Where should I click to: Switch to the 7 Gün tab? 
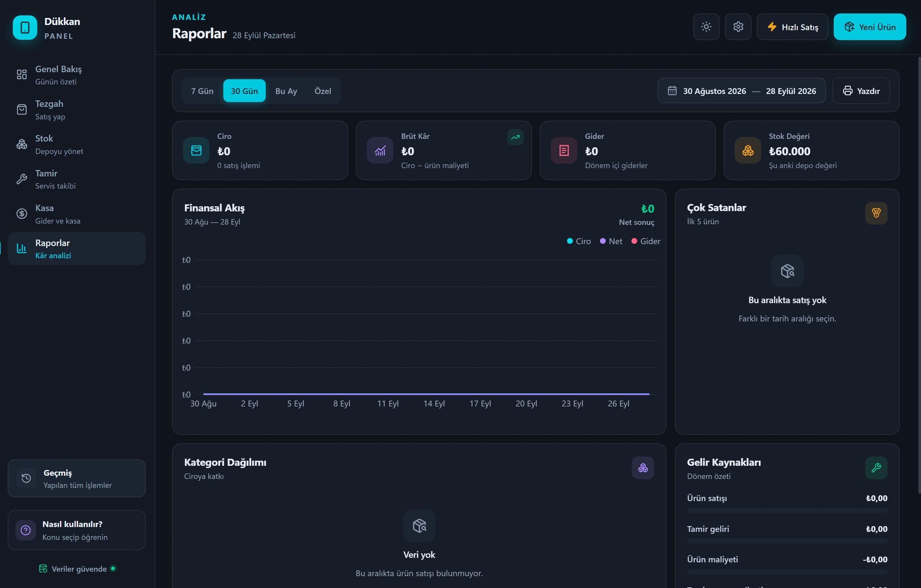coord(202,91)
